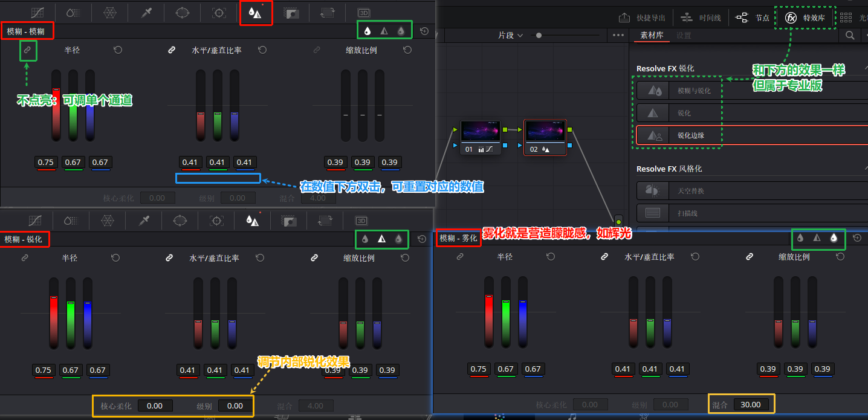Image resolution: width=868 pixels, height=420 pixels.
Task: Reset 缩放比例 in the 模糊 - 雾化 panel
Action: click(x=841, y=257)
